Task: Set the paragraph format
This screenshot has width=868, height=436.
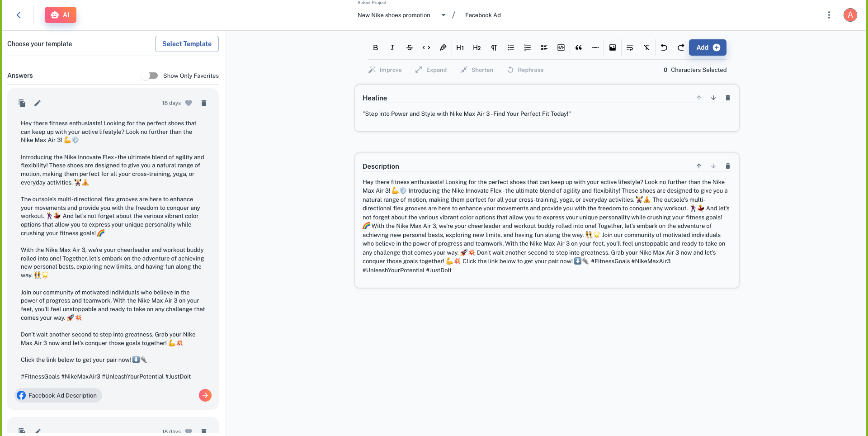Action: coord(494,47)
